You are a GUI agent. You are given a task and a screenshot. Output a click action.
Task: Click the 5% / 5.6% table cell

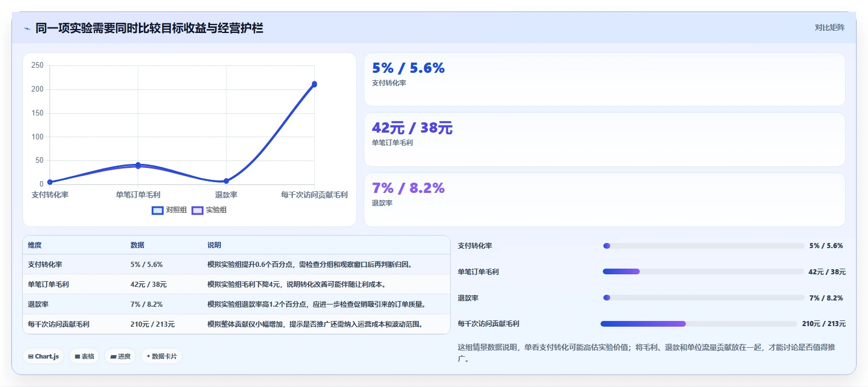point(147,265)
